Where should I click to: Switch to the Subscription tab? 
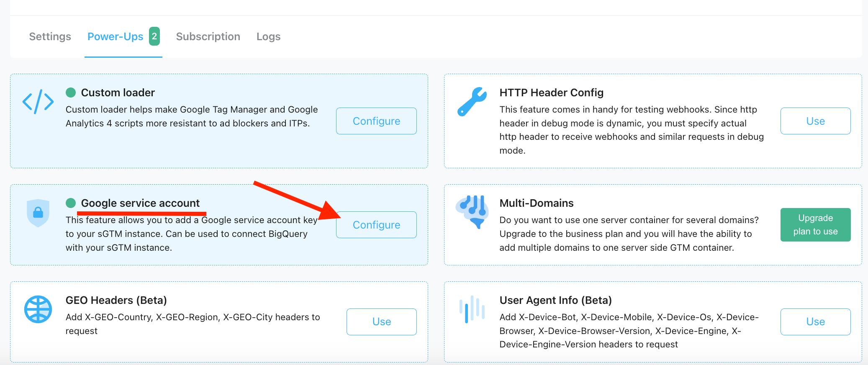pos(208,36)
